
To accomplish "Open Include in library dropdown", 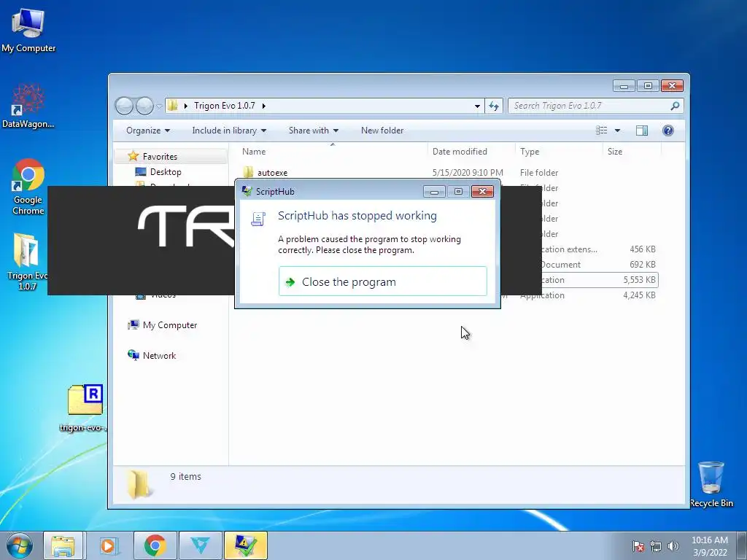I will tap(229, 131).
